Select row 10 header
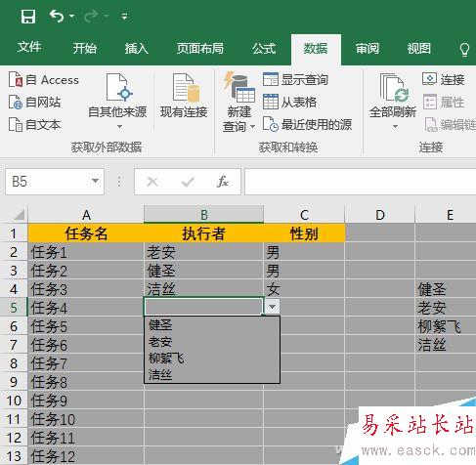Image resolution: width=476 pixels, height=465 pixels. pyautogui.click(x=14, y=401)
